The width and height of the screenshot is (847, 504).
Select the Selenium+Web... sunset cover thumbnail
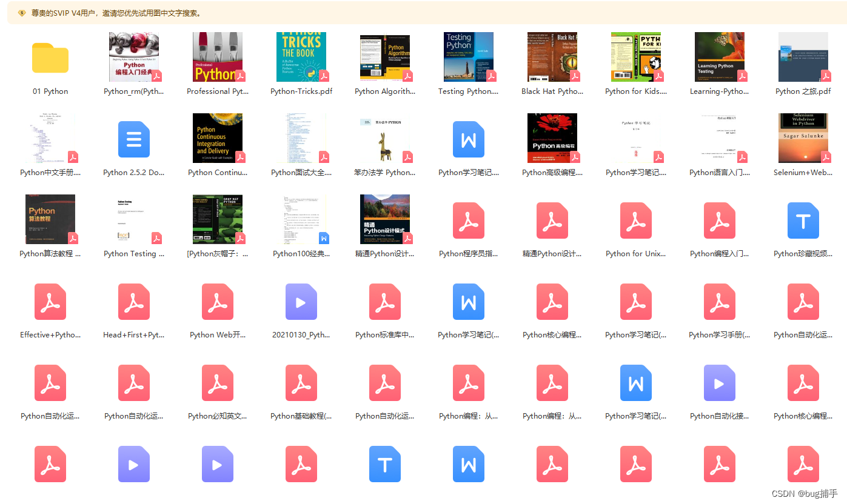point(803,138)
